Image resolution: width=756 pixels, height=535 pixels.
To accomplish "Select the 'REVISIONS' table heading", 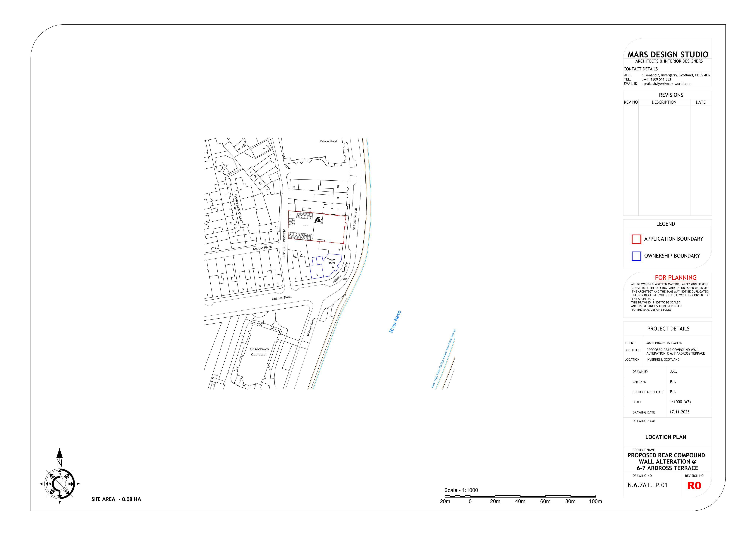I will pyautogui.click(x=671, y=95).
